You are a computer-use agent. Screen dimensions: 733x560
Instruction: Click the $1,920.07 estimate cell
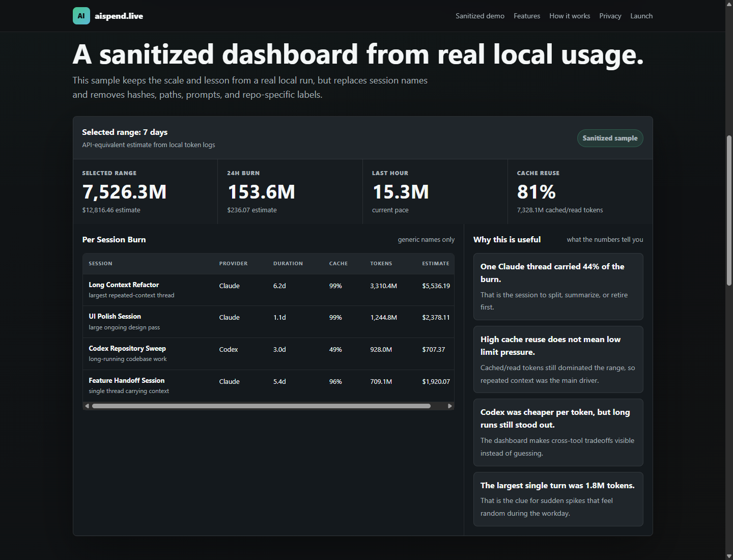(x=436, y=382)
